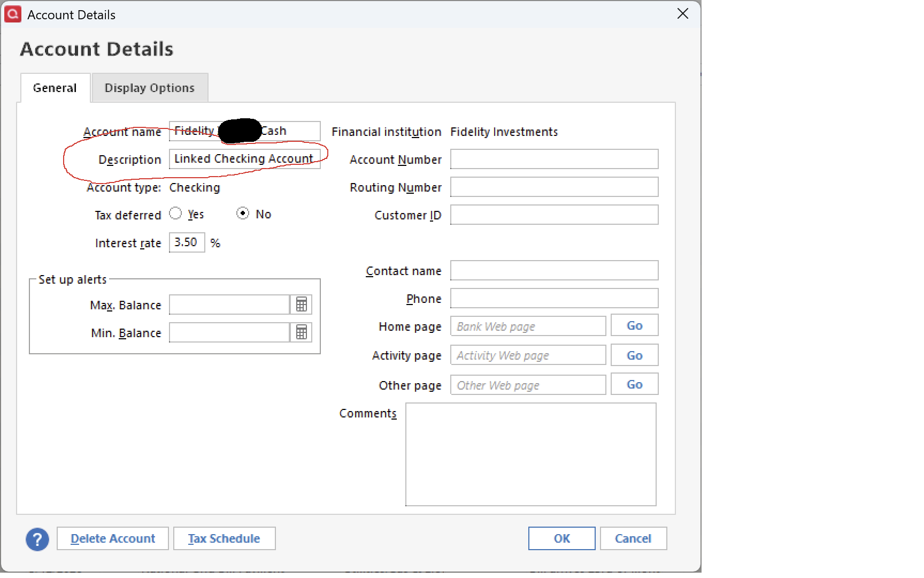The height and width of the screenshot is (578, 924).
Task: Edit the Description field
Action: [245, 159]
